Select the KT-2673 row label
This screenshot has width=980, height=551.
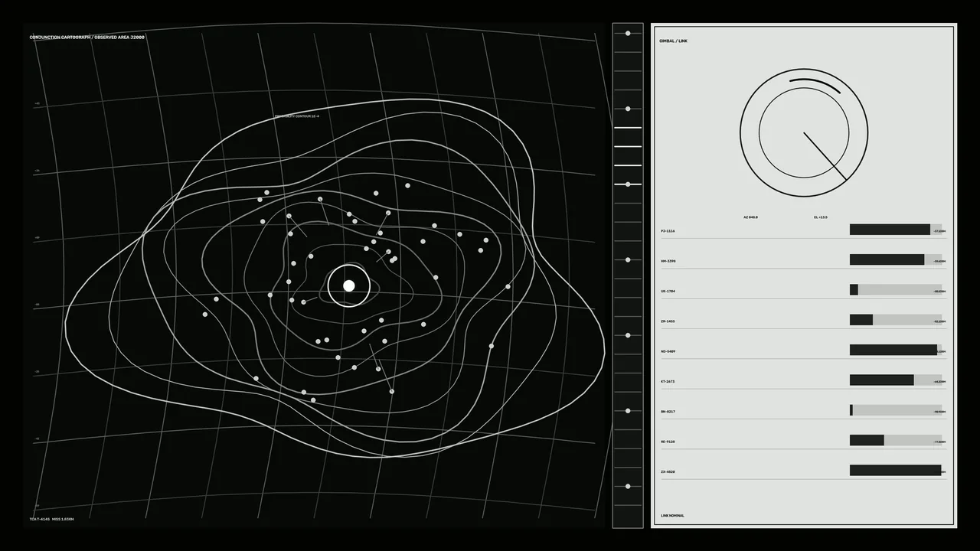[668, 382]
